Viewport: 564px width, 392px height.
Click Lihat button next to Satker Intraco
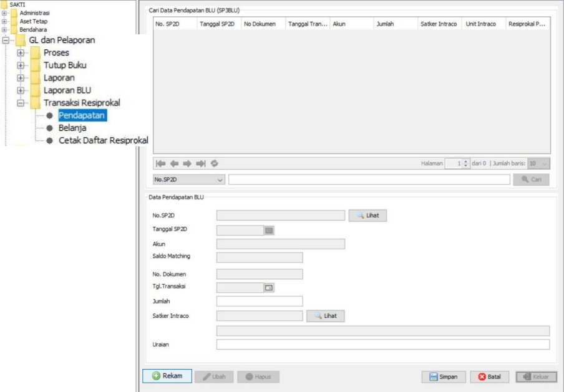(325, 316)
